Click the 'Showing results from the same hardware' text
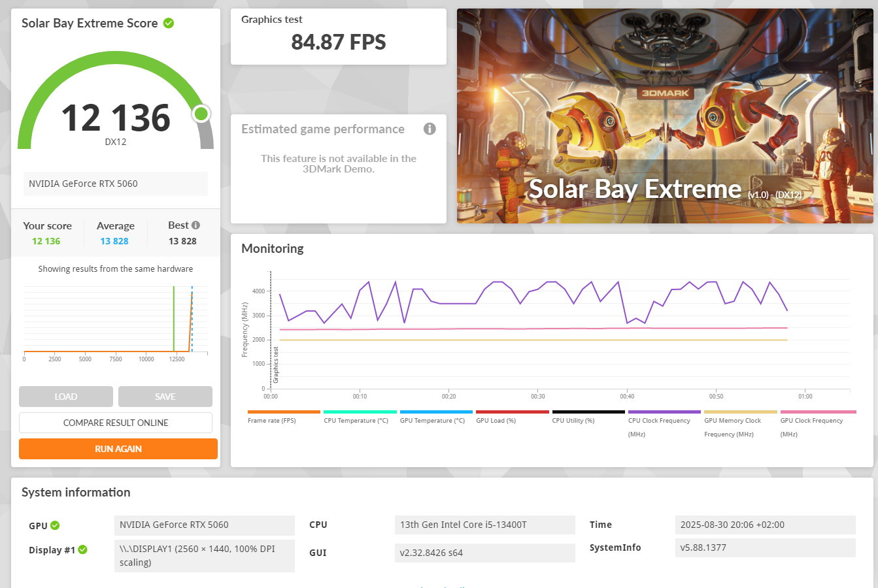This screenshot has height=588, width=878. coord(116,269)
